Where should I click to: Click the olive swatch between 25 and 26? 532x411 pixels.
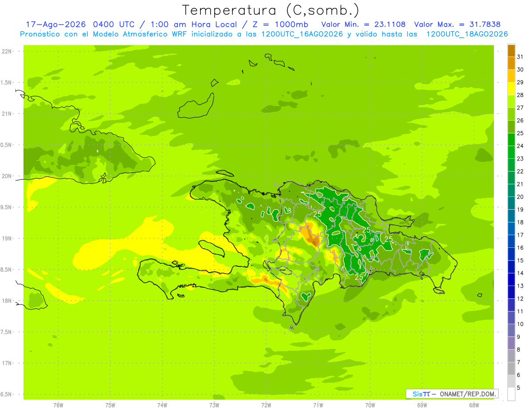[x=511, y=127]
